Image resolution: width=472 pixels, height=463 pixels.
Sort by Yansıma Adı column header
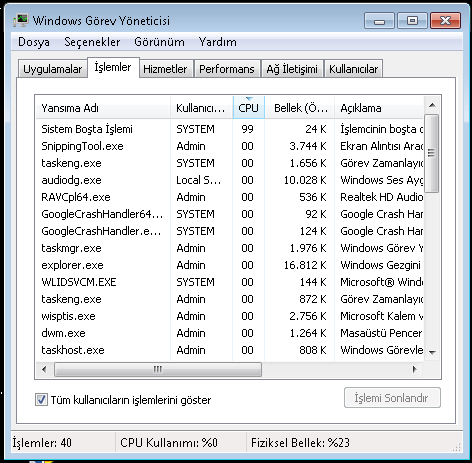click(x=103, y=108)
